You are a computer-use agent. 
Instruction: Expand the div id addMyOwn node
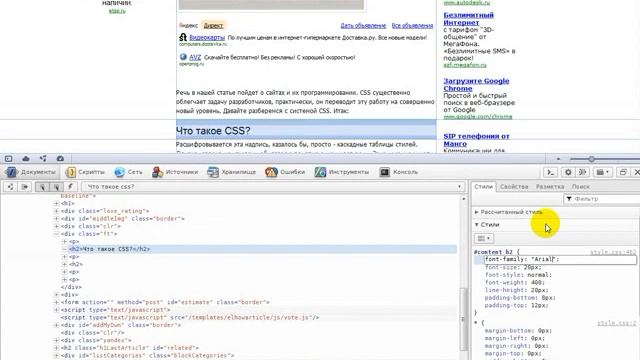(x=56, y=325)
